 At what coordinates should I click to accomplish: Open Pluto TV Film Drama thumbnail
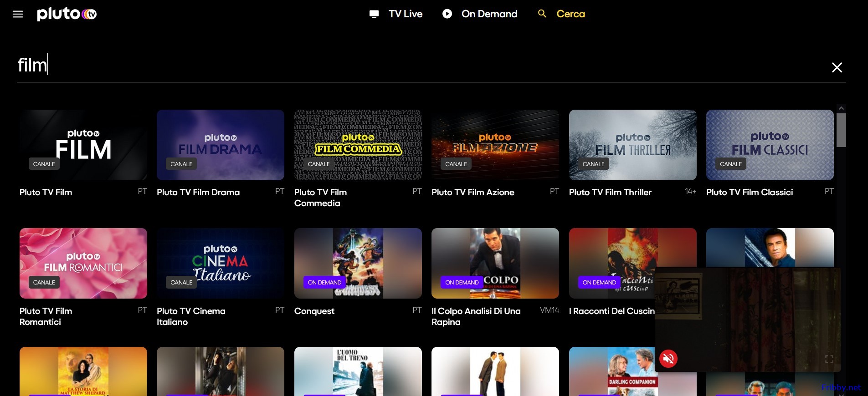pos(221,145)
